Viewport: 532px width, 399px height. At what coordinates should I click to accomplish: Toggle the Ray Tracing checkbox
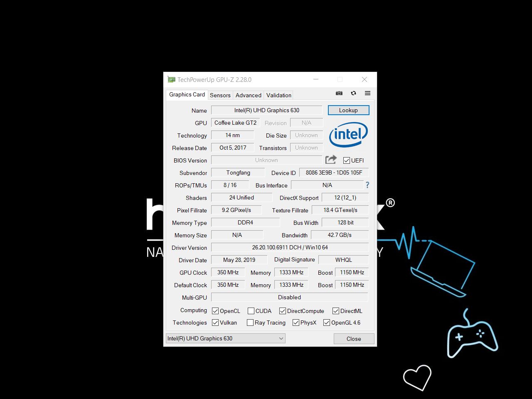[x=250, y=323]
